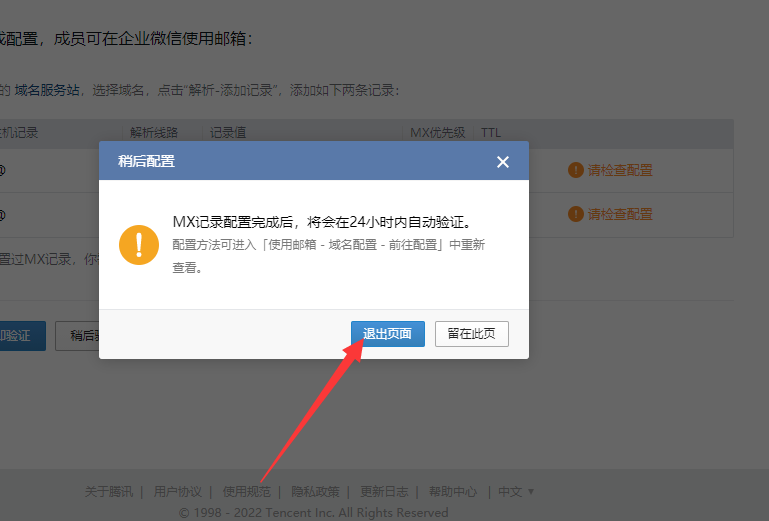
Task: Click the dialog title 稍后配置
Action: 146,161
